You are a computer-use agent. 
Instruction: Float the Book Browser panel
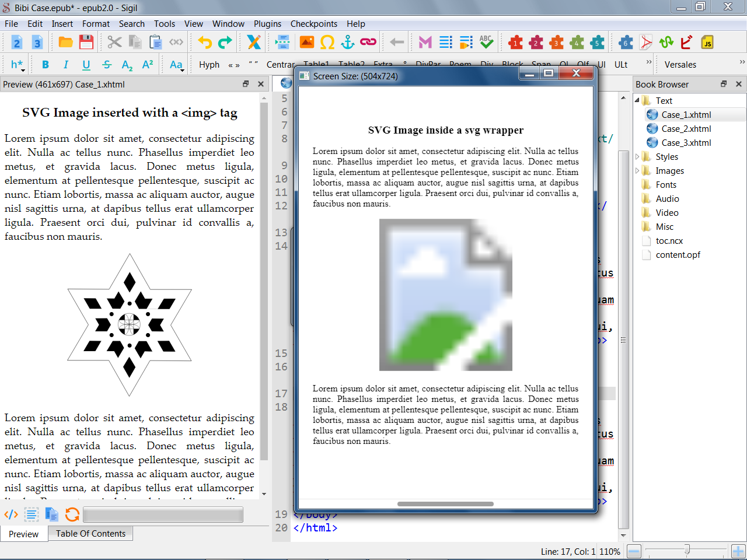coord(724,84)
